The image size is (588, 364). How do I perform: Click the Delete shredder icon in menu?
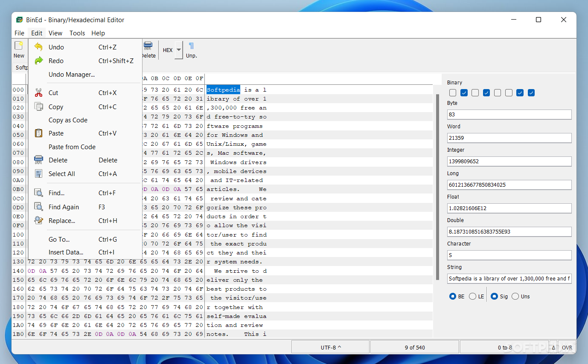tap(39, 160)
